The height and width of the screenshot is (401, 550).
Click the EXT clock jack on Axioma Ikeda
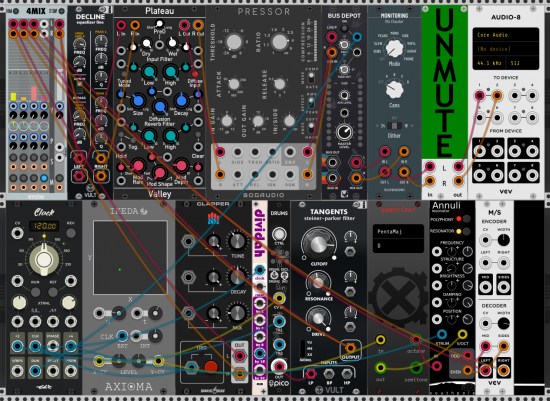[x=122, y=336]
